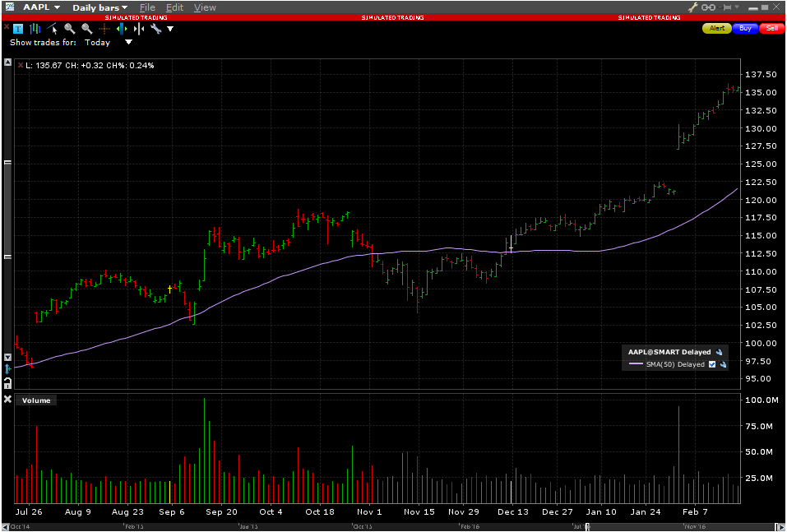The height and width of the screenshot is (532, 787).
Task: Click the first magnifying glass zoom icon
Action: pos(70,29)
